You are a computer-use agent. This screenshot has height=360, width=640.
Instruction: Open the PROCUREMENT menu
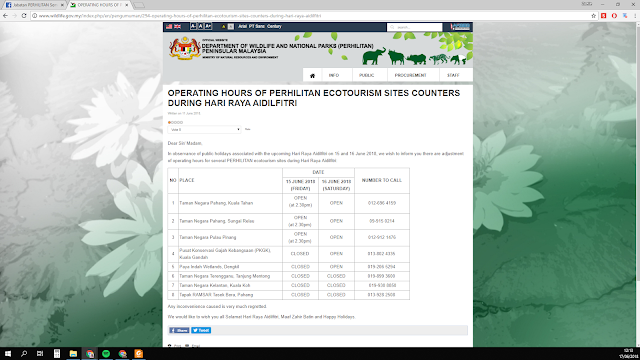point(410,76)
